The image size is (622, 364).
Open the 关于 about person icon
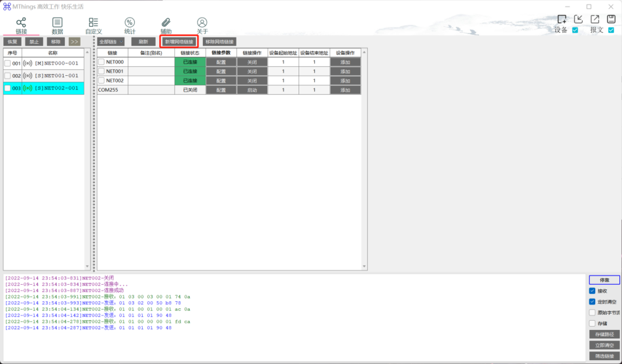[x=202, y=23]
